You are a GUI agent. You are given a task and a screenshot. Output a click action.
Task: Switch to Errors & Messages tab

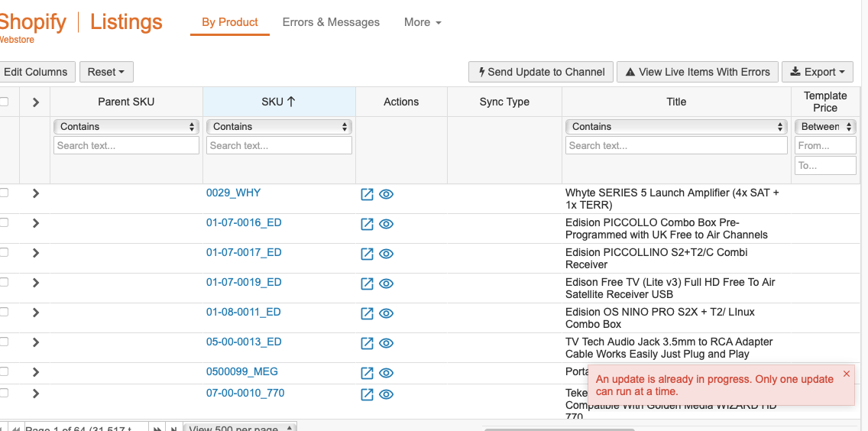click(331, 22)
